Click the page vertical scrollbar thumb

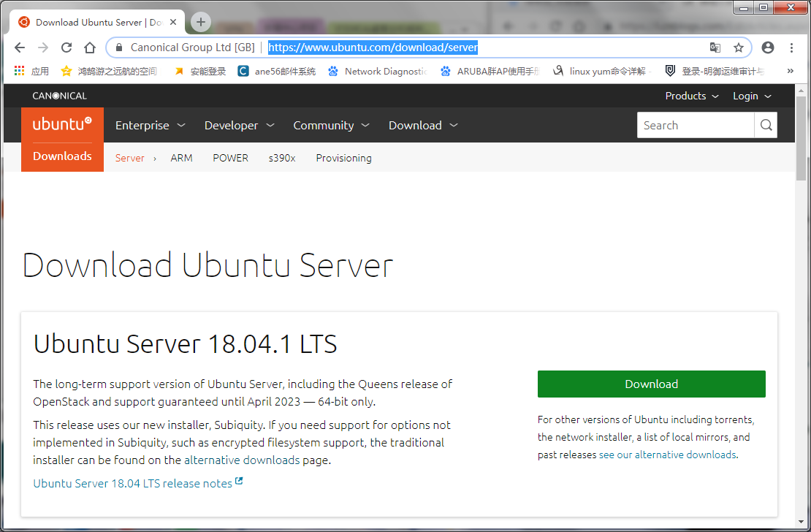(x=802, y=139)
